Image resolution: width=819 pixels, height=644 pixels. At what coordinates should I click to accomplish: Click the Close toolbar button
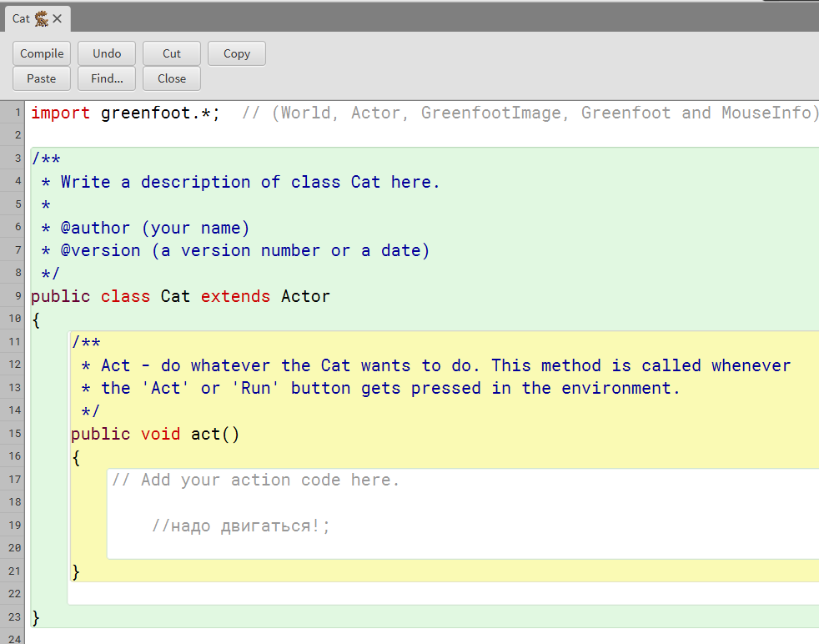[x=171, y=79]
